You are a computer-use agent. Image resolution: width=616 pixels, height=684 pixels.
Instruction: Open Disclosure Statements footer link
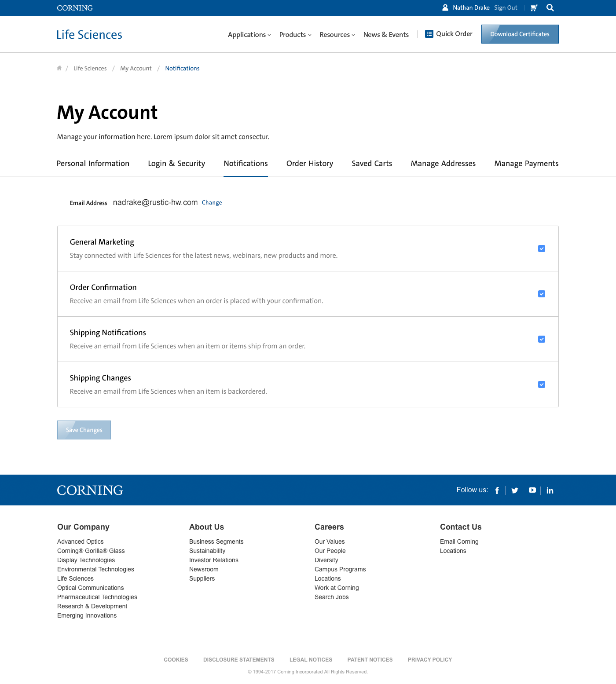238,660
